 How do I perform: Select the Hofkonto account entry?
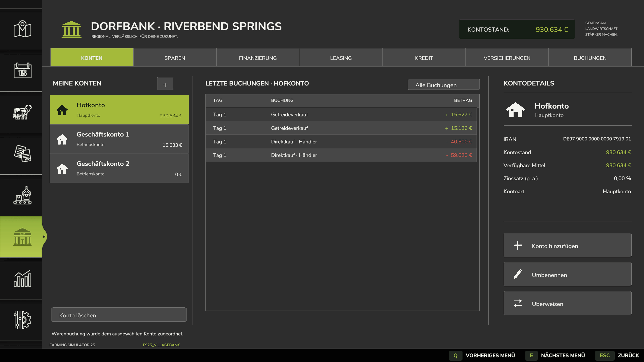coord(119,110)
